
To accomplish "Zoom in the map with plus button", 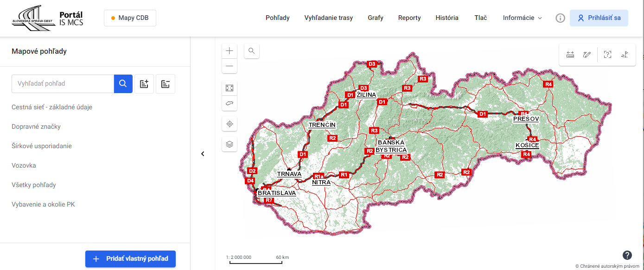I will (x=229, y=51).
